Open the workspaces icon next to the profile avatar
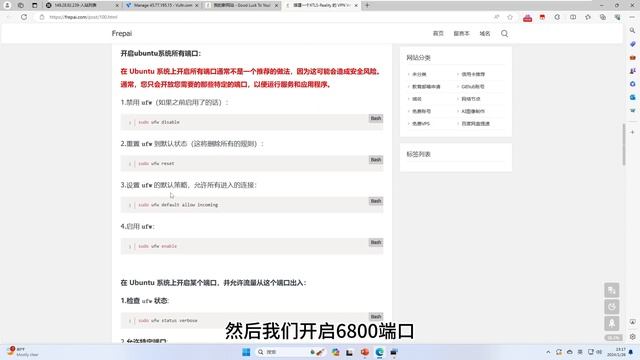Screen dimensions: 640x360 pos(21,5)
